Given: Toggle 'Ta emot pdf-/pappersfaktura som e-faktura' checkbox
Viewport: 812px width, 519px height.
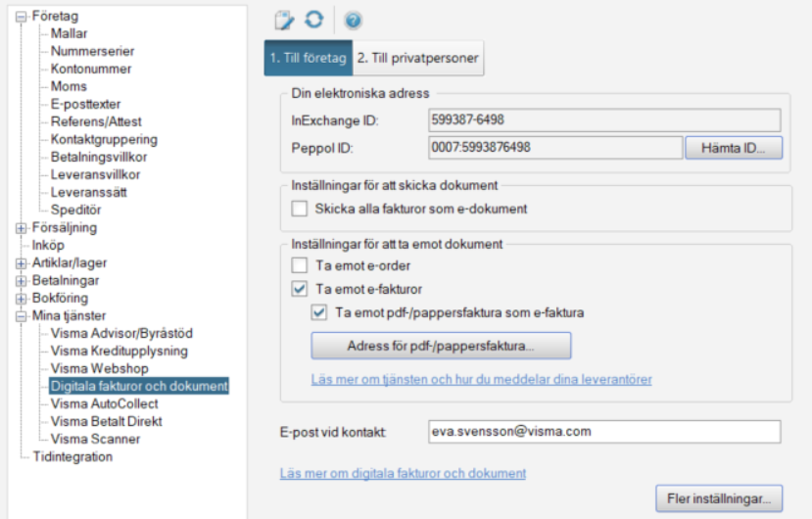Looking at the screenshot, I should 319,312.
